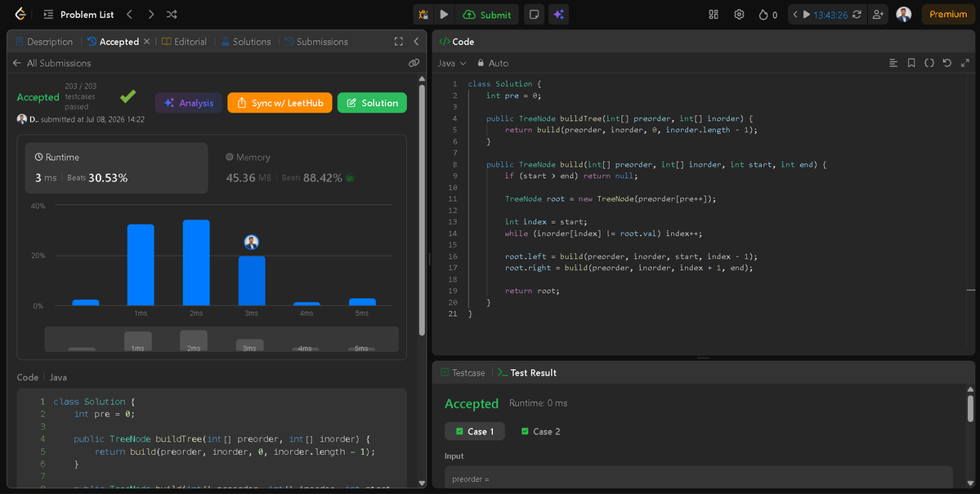This screenshot has height=494, width=980.
Task: Go to the next problem arrow
Action: point(150,15)
